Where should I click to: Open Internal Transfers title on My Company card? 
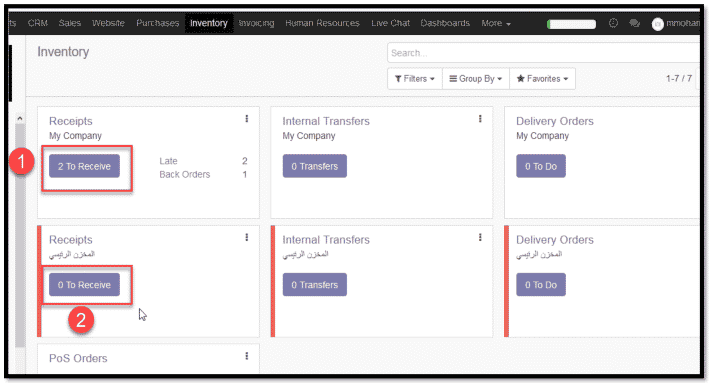tap(326, 121)
